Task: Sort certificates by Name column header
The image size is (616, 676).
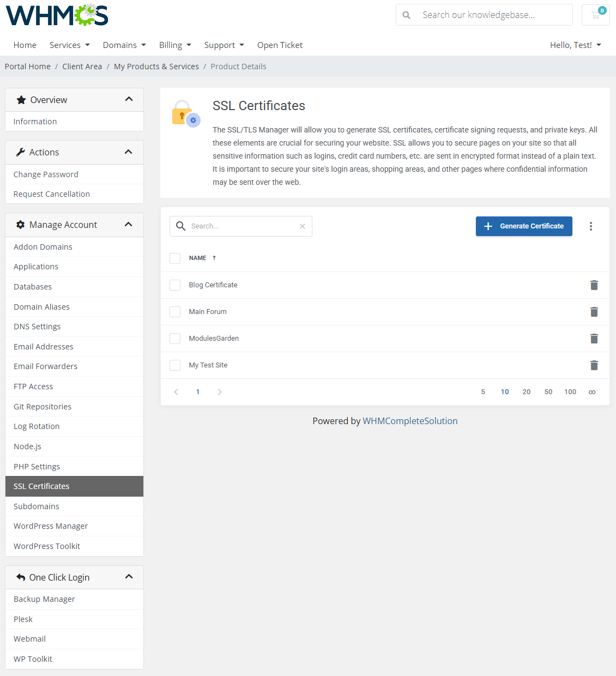Action: tap(198, 258)
